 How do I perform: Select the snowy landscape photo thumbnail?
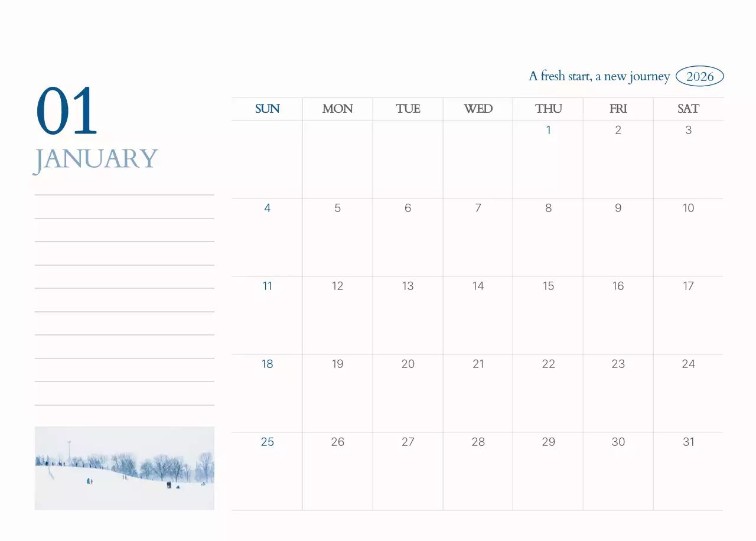coord(124,468)
